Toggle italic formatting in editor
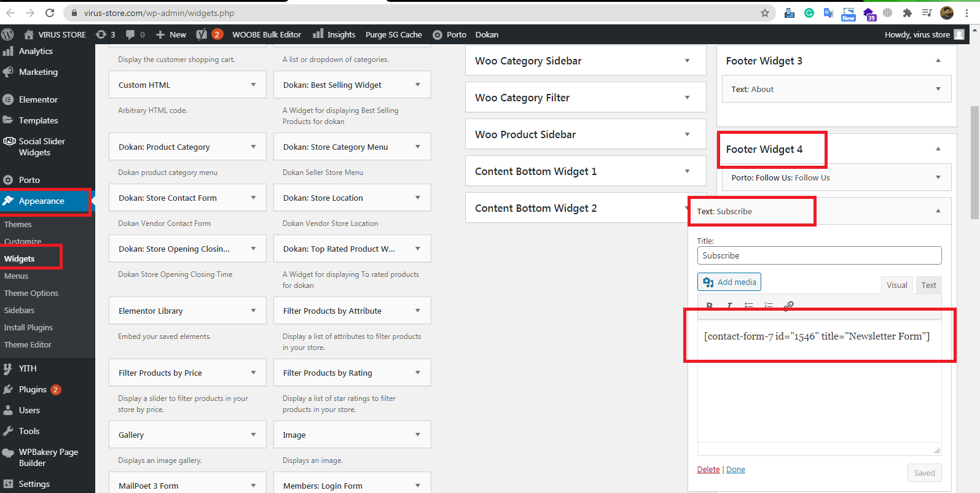Viewport: 980px width, 493px height. pos(729,305)
